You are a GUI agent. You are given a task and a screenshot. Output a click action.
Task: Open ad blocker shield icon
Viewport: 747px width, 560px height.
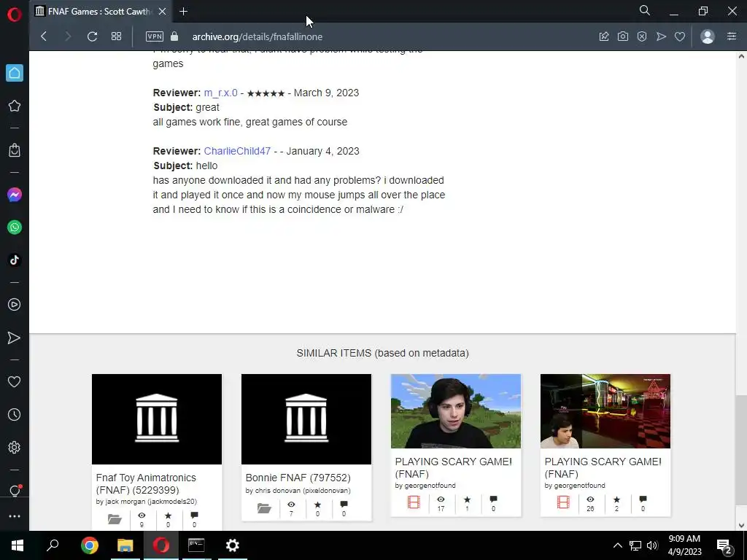(642, 36)
